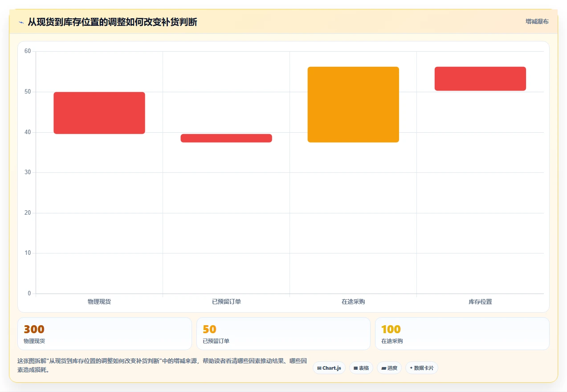567x392 pixels.
Task: Click the 进度 tag chip
Action: (389, 368)
